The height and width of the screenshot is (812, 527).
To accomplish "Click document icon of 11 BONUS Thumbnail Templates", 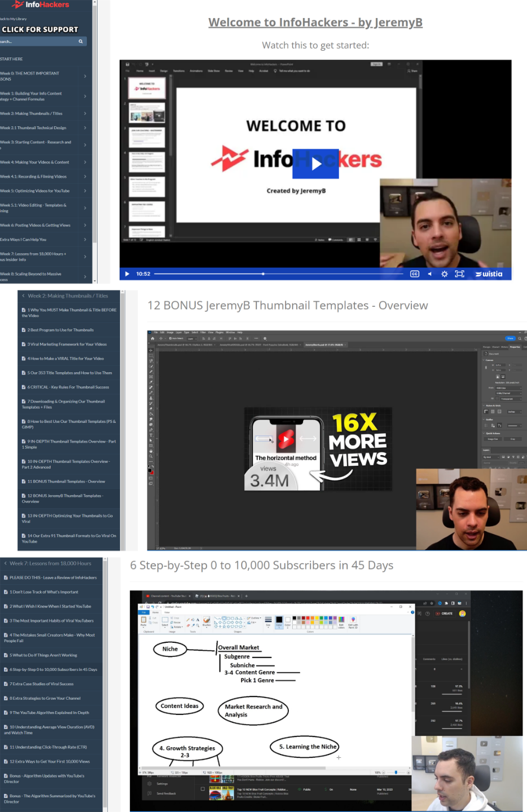I will pyautogui.click(x=23, y=482).
